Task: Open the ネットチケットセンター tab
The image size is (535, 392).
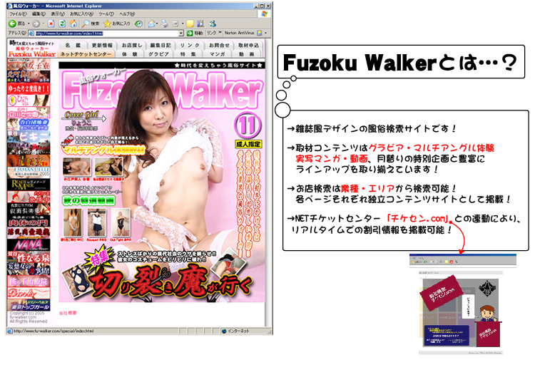Action: pos(86,54)
